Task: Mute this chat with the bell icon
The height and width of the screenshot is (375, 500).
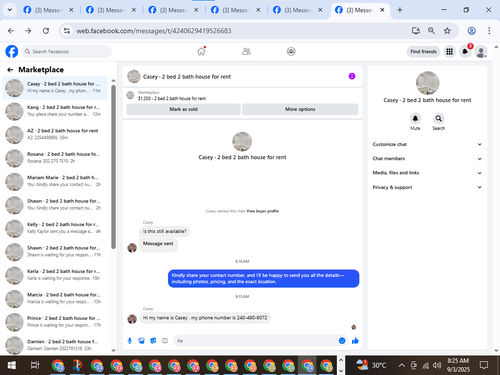Action: [415, 118]
